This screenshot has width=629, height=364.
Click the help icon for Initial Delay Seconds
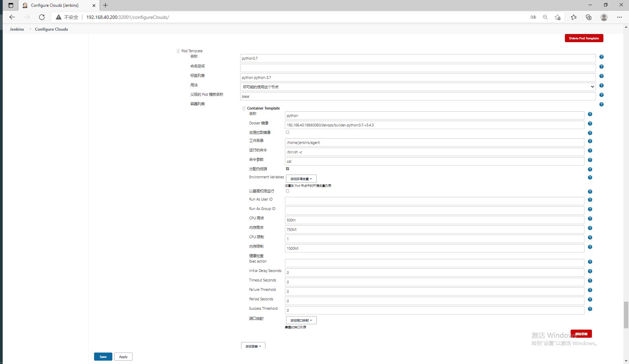point(590,271)
